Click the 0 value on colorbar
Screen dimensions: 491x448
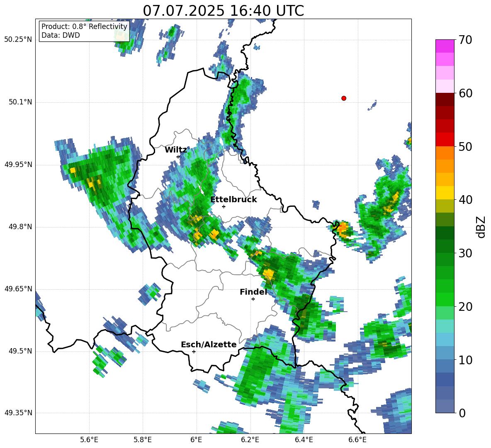pos(462,413)
